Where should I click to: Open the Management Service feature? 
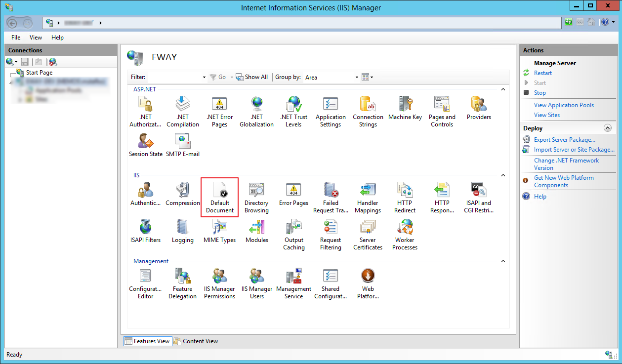294,283
